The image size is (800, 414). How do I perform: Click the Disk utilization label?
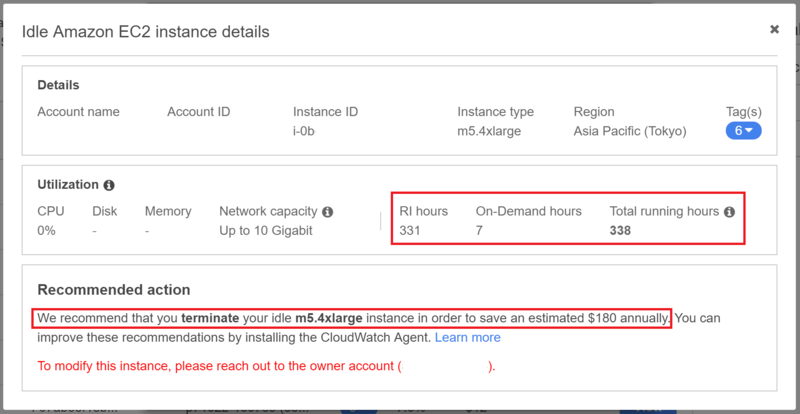[105, 211]
